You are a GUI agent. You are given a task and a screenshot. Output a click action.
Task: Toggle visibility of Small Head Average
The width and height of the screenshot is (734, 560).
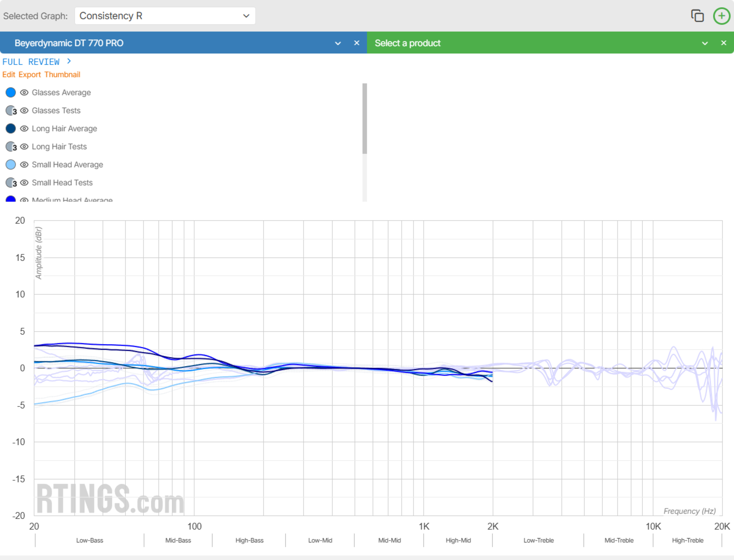[x=24, y=164]
